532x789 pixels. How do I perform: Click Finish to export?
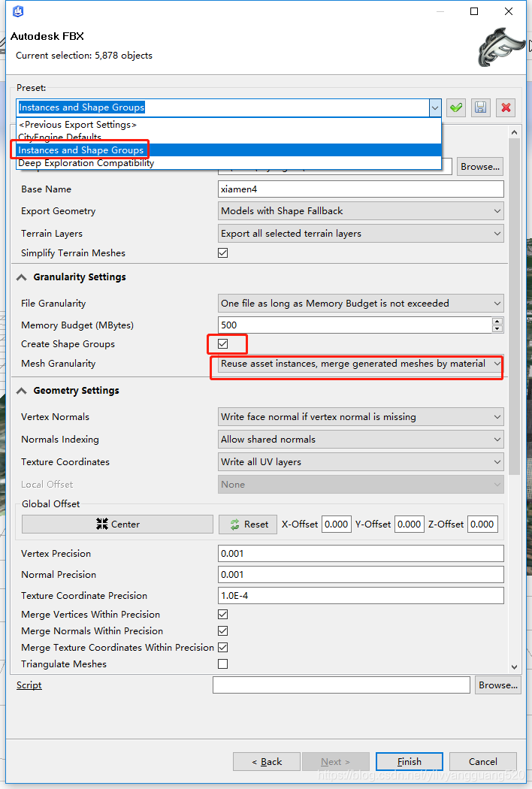point(410,762)
